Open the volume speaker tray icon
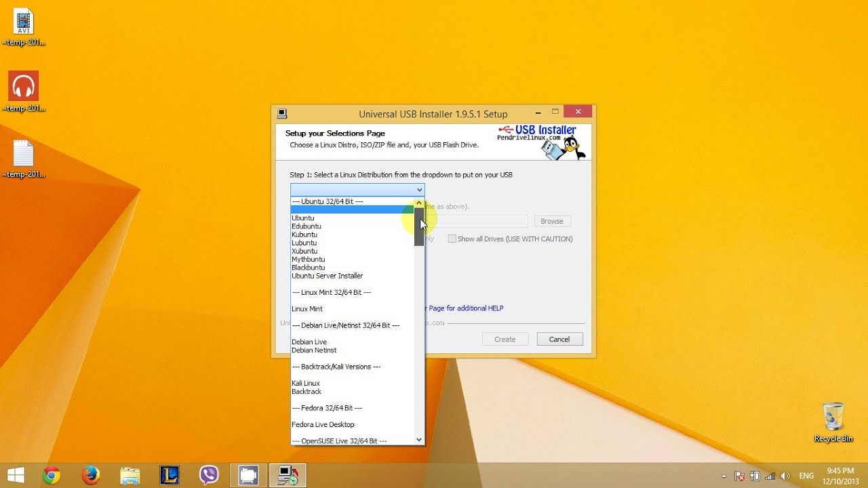Viewport: 868px width, 488px height. tap(785, 476)
